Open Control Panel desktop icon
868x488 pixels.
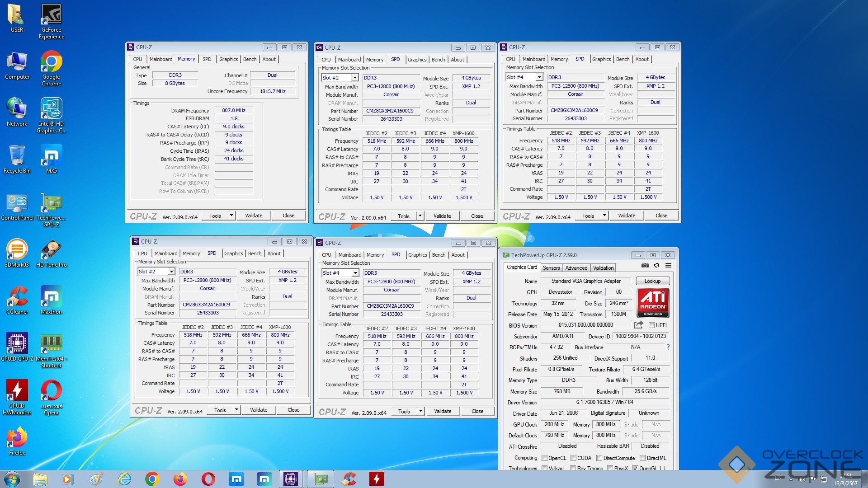(x=17, y=207)
